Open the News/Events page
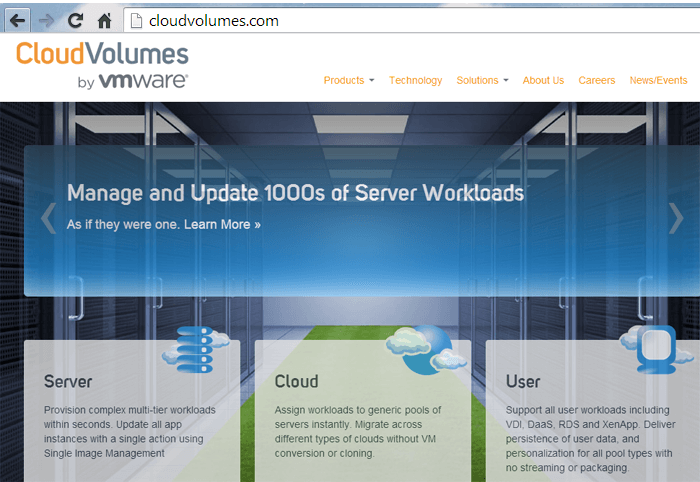700x482 pixels. (658, 80)
